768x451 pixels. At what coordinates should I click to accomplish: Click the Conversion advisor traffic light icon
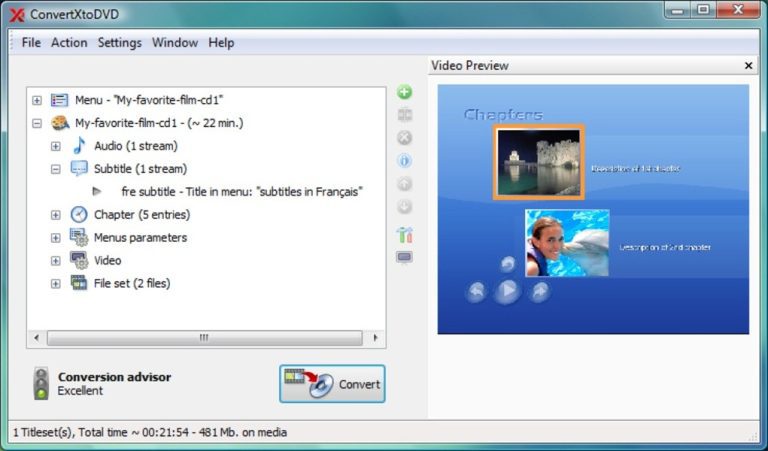(41, 383)
